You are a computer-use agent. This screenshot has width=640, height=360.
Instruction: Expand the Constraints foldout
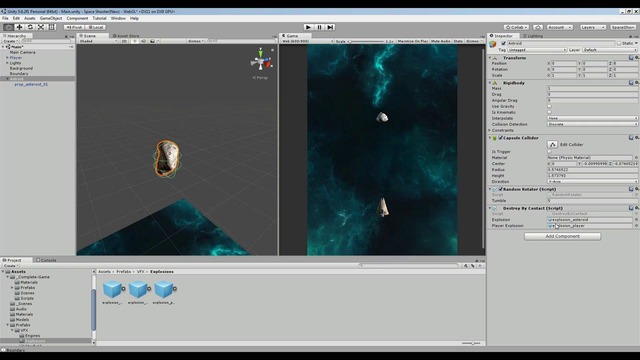click(x=490, y=130)
